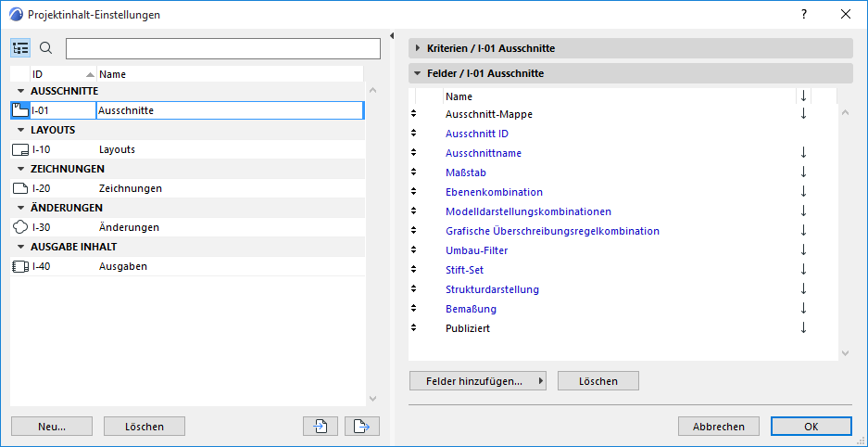This screenshot has height=447, width=868.
Task: Select the Layouts I-10 item icon
Action: [x=19, y=149]
